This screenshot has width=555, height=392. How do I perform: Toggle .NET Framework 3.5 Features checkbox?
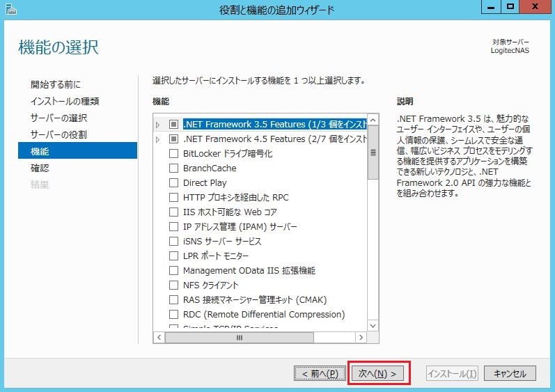click(x=173, y=124)
